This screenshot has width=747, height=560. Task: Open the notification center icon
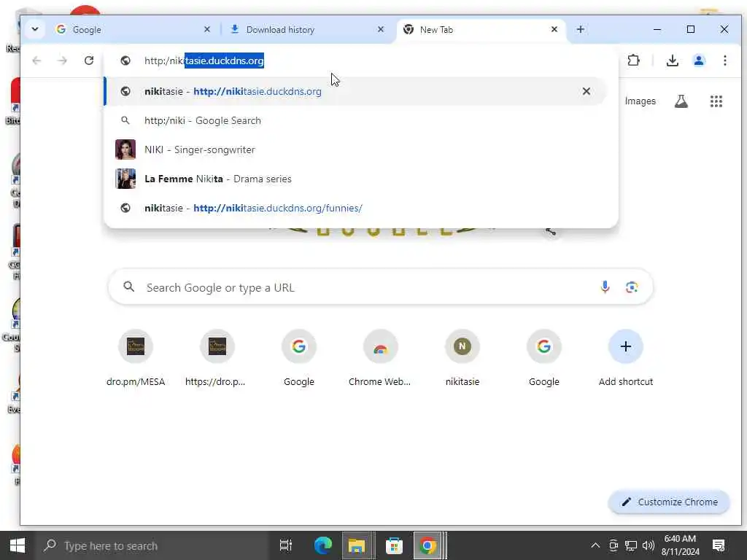(x=719, y=545)
